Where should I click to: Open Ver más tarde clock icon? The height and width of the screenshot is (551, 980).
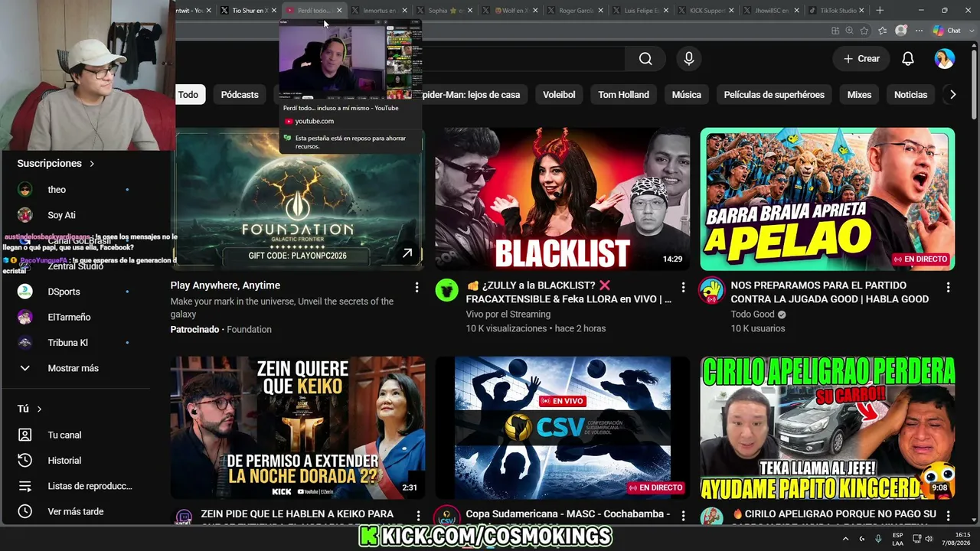tap(25, 511)
